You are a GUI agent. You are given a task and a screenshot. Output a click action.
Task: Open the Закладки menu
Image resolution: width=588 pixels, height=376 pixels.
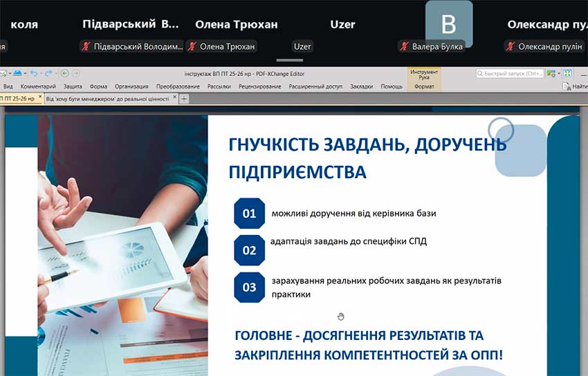tap(362, 86)
